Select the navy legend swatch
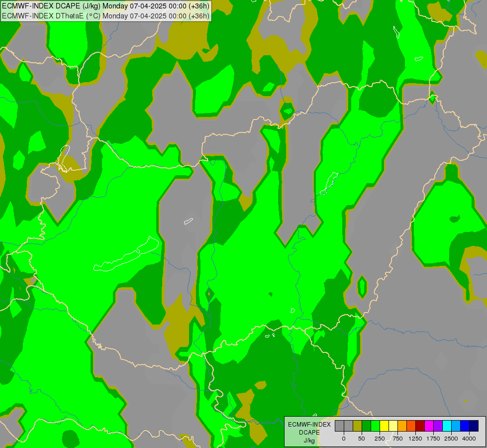This screenshot has height=448, width=487. point(474,426)
